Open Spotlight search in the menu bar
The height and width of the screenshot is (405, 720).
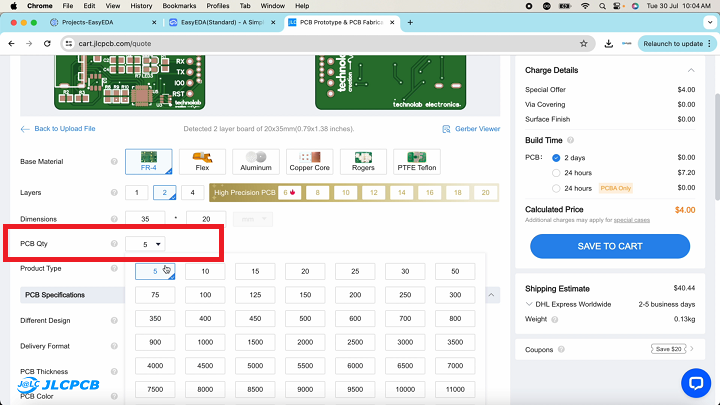(x=602, y=6)
